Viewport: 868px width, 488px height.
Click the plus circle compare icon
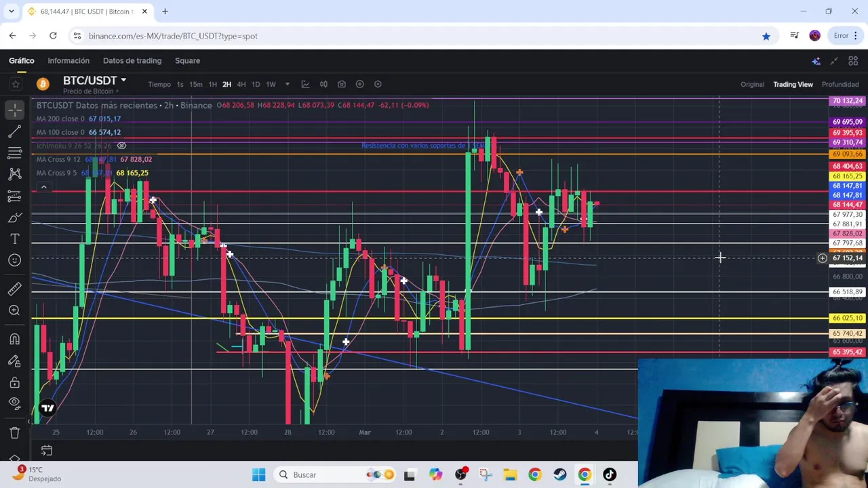360,84
